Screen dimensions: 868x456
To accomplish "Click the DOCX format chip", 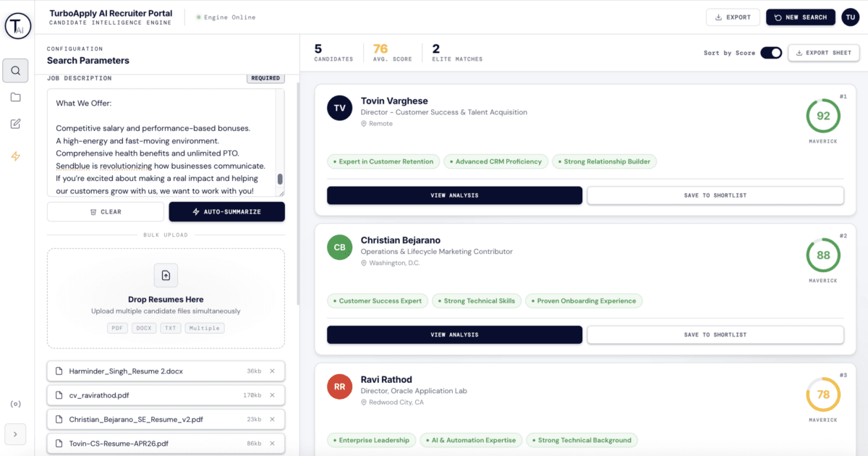I will (x=144, y=328).
